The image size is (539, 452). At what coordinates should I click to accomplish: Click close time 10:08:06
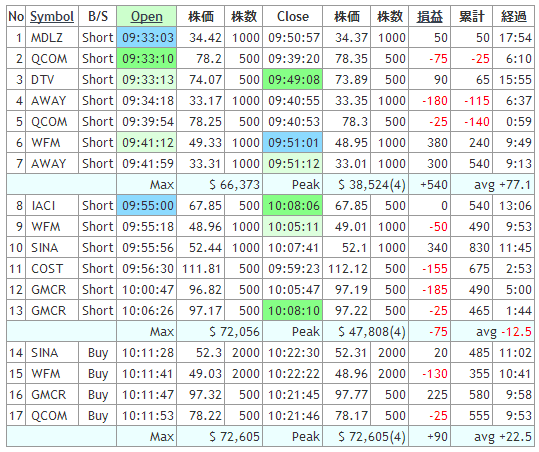point(293,206)
